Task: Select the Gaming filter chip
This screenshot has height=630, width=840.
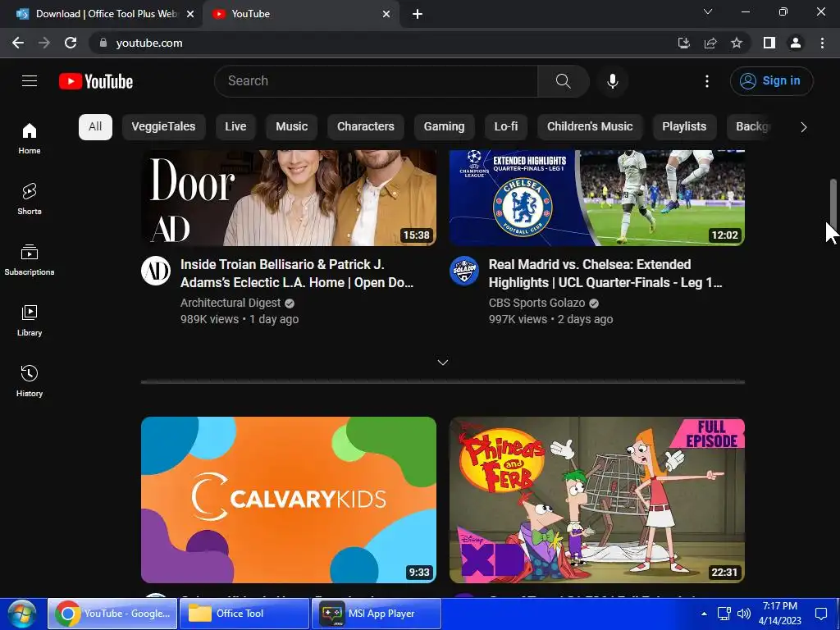Action: coord(444,127)
